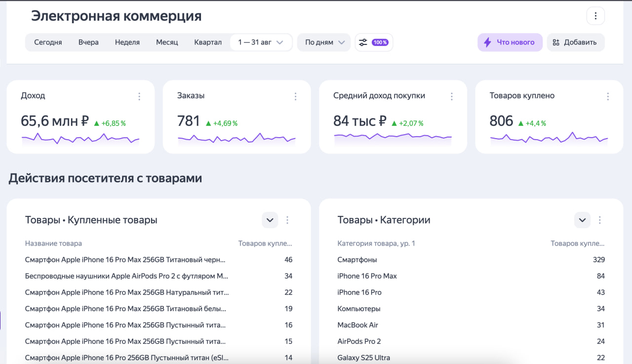The height and width of the screenshot is (364, 632).
Task: Open the По дням grouping dropdown
Action: pyautogui.click(x=324, y=42)
